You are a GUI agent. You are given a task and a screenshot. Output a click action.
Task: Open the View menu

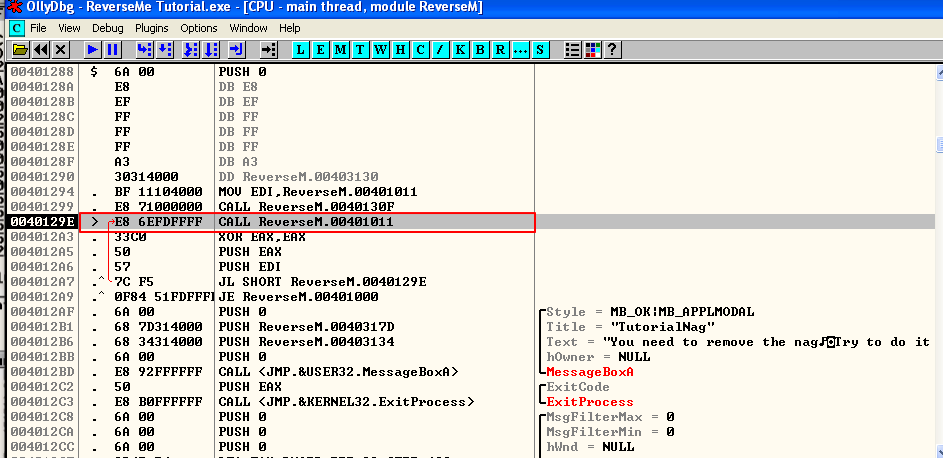[x=69, y=28]
